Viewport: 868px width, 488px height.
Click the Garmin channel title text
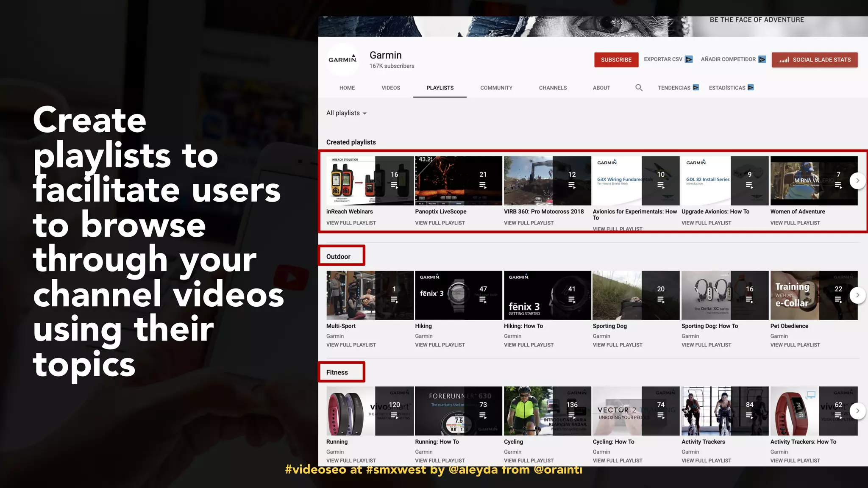(385, 55)
